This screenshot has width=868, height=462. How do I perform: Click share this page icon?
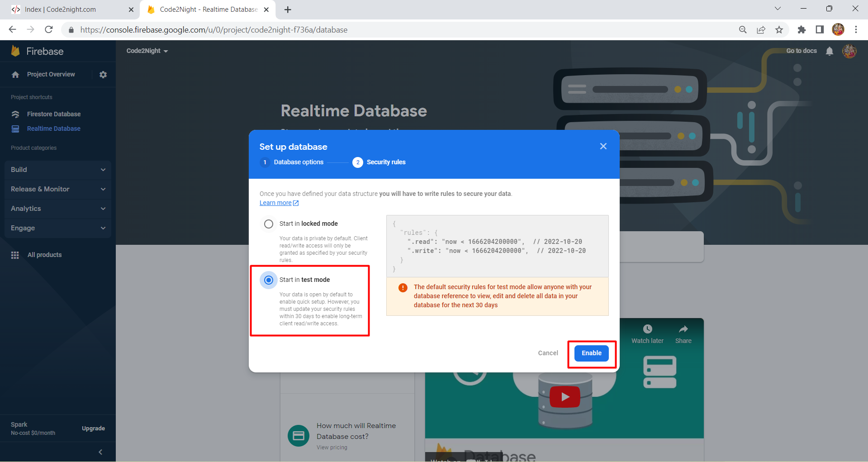(x=761, y=29)
